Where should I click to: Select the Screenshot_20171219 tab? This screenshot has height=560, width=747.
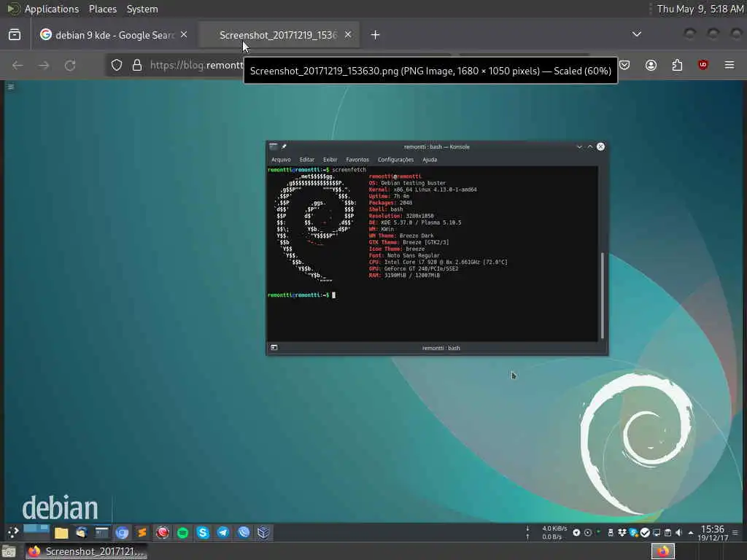[x=279, y=35]
